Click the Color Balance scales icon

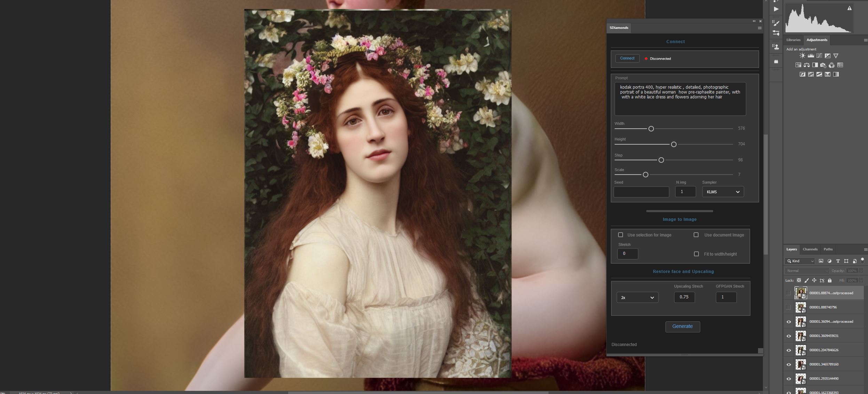[x=806, y=65]
